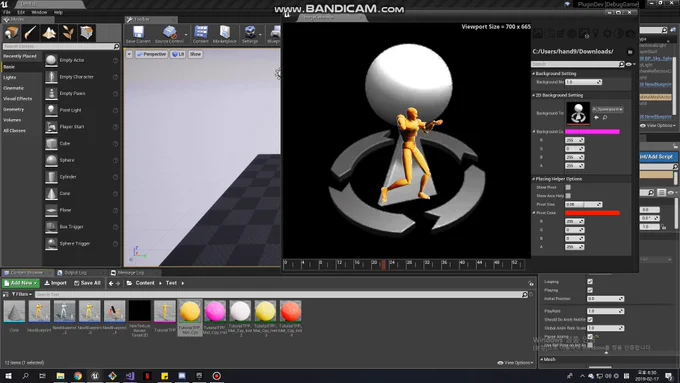Screen dimensions: 680x383
Task: Click Content in the breadcrumb path
Action: [x=145, y=283]
